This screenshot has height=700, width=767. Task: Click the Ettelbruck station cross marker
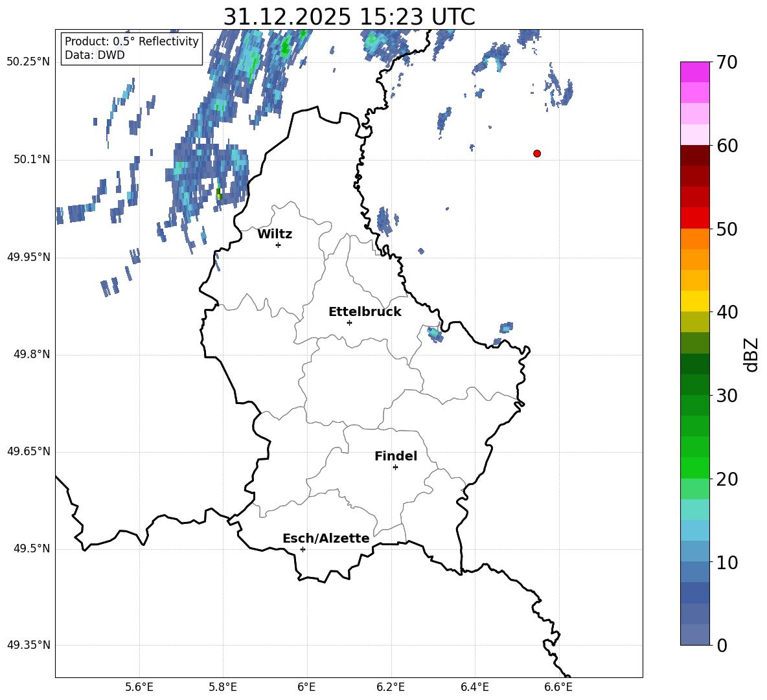click(349, 322)
